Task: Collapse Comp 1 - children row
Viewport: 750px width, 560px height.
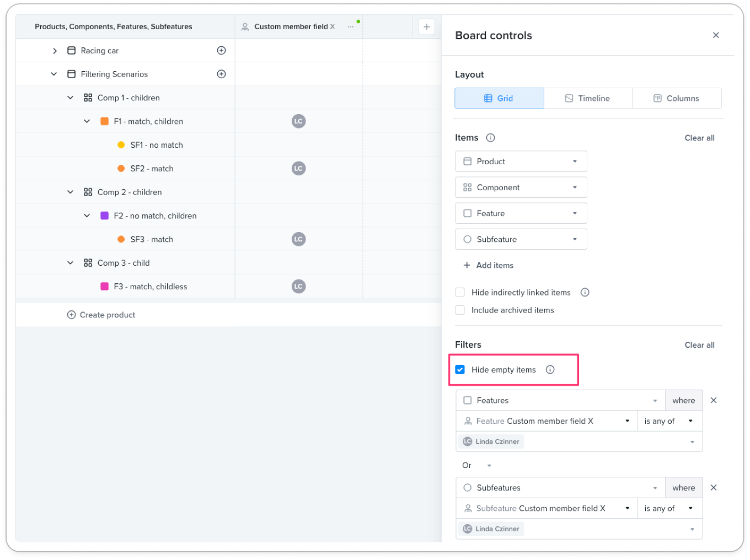Action: point(70,98)
